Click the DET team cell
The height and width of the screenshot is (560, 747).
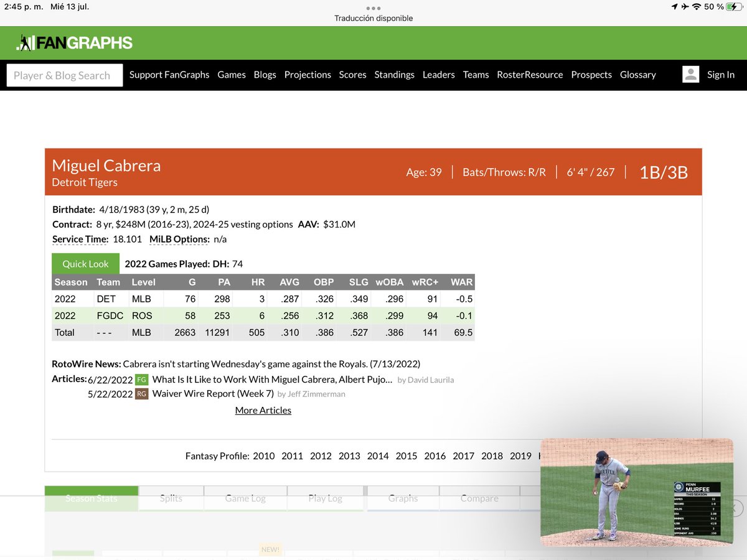[106, 299]
